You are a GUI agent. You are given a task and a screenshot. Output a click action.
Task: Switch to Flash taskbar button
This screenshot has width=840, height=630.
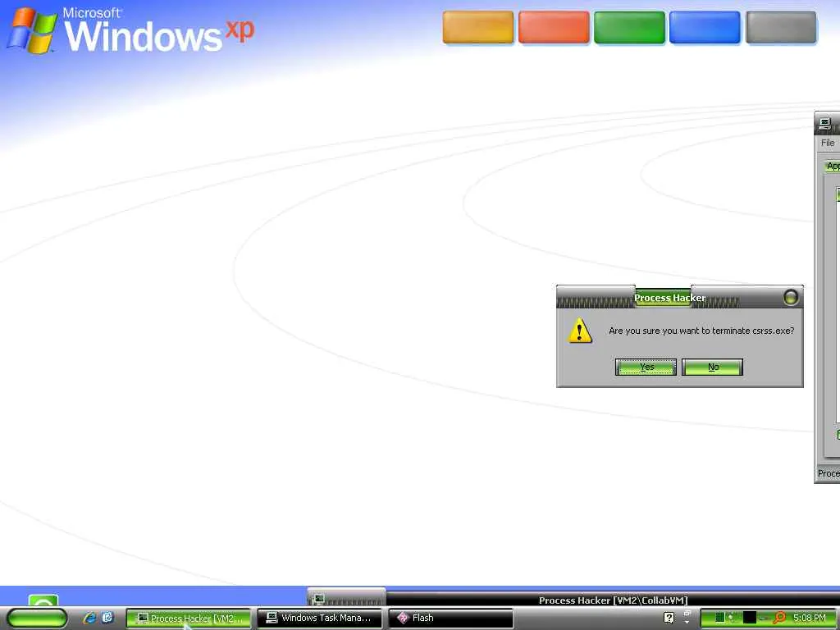(450, 619)
